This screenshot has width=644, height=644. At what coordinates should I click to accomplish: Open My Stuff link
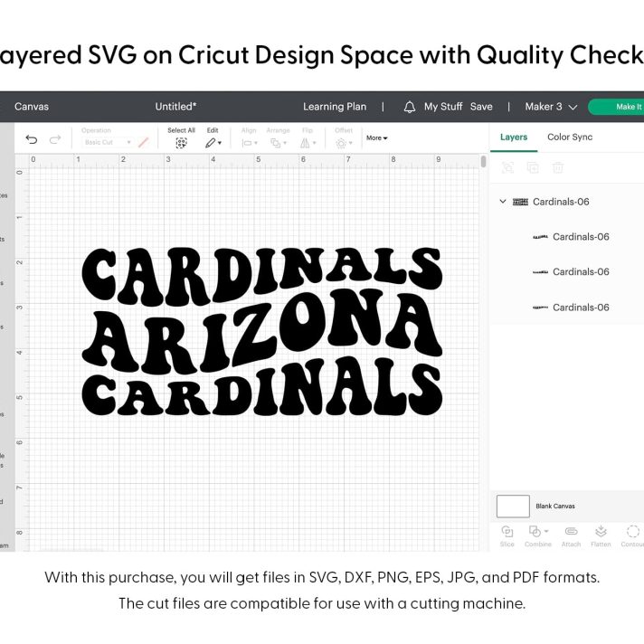pyautogui.click(x=443, y=107)
